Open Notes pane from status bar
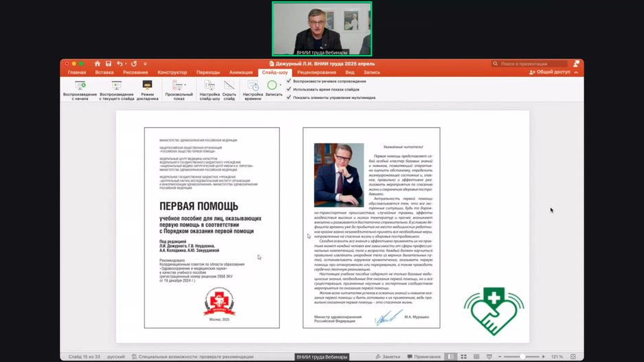644x362 pixels. tap(388, 357)
